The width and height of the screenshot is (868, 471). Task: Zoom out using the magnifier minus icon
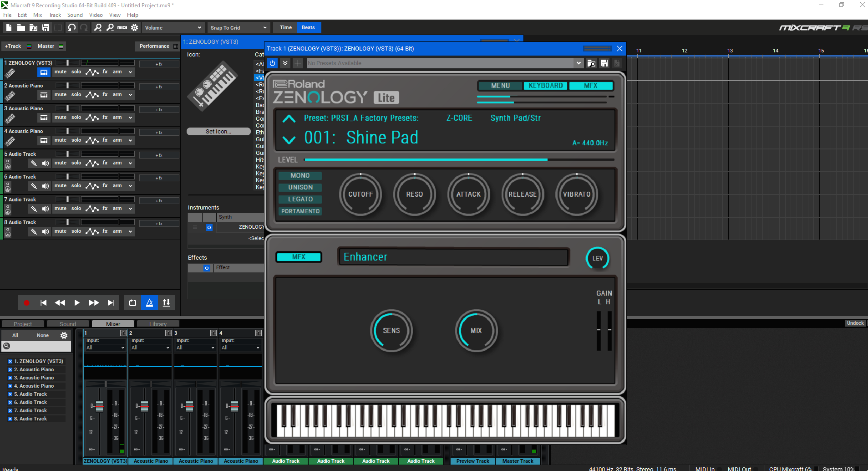[110, 28]
